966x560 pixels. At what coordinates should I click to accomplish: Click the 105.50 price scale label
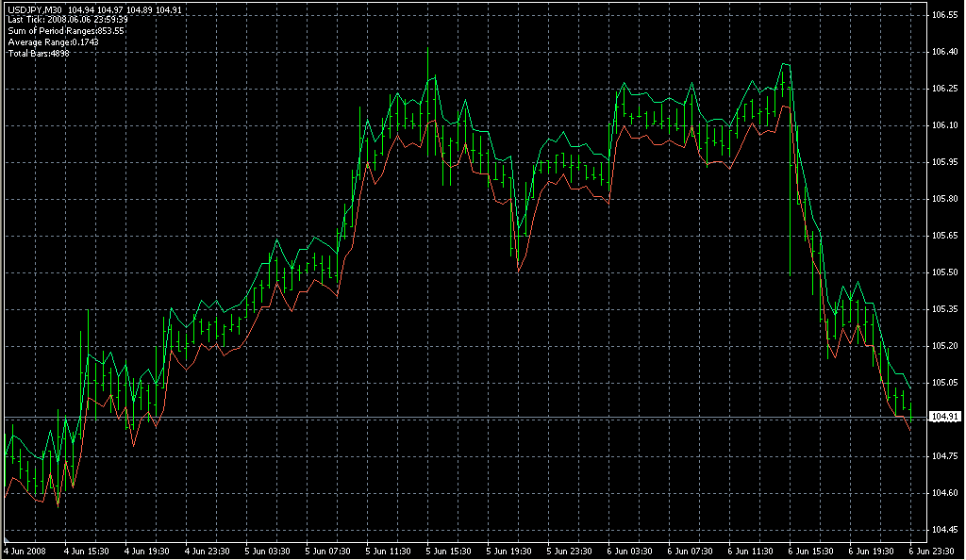945,272
